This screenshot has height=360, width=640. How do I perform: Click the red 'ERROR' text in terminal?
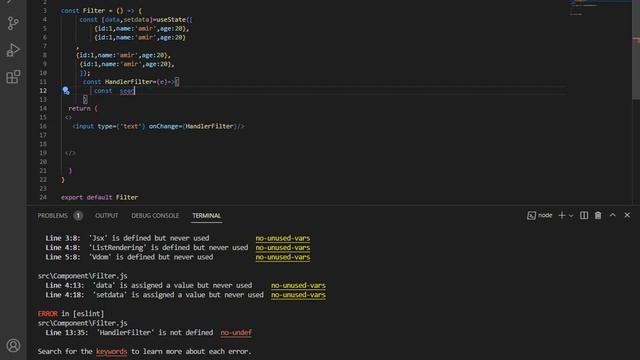[x=48, y=313]
